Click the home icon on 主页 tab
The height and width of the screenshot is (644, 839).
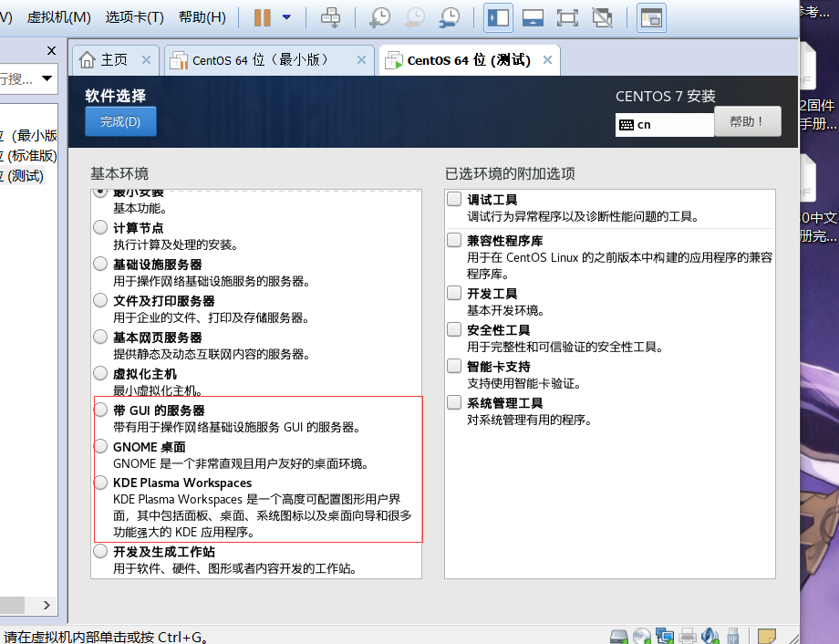(x=88, y=60)
